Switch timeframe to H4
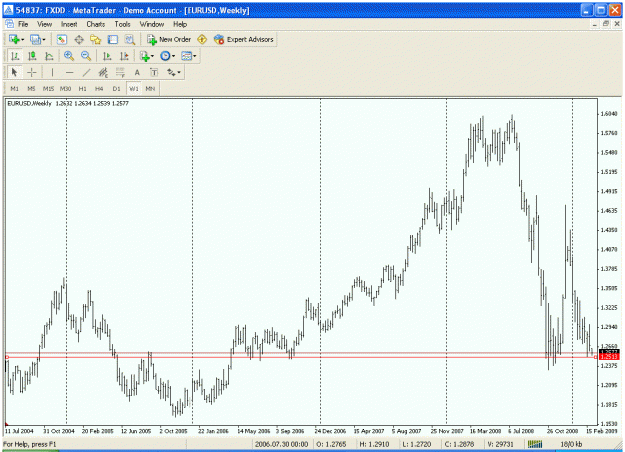625x452 pixels. tap(99, 89)
